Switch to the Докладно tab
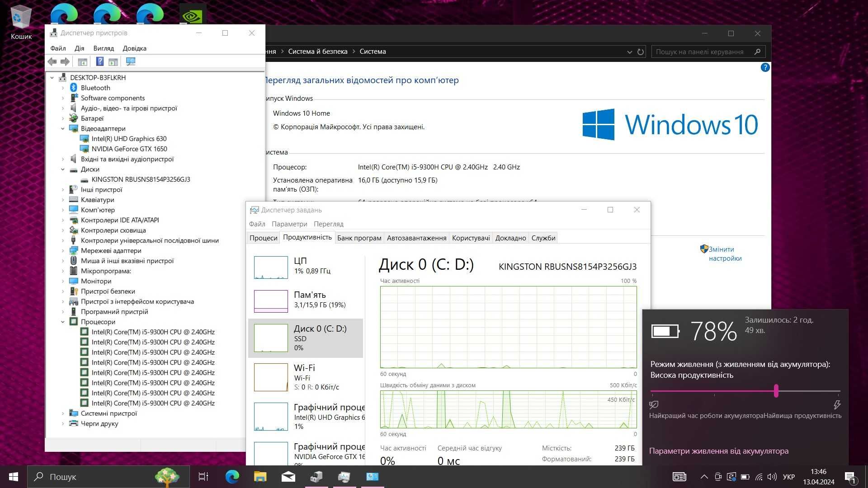Image resolution: width=868 pixels, height=488 pixels. tap(510, 238)
